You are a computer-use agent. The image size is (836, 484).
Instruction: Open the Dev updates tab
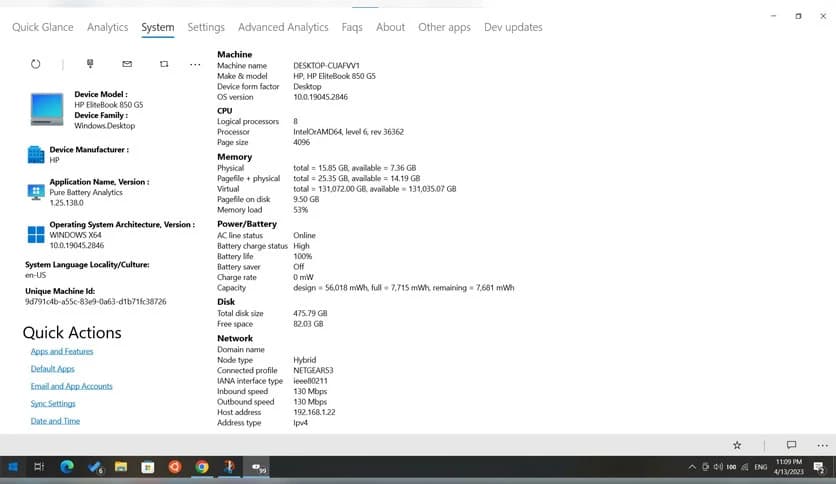[513, 27]
